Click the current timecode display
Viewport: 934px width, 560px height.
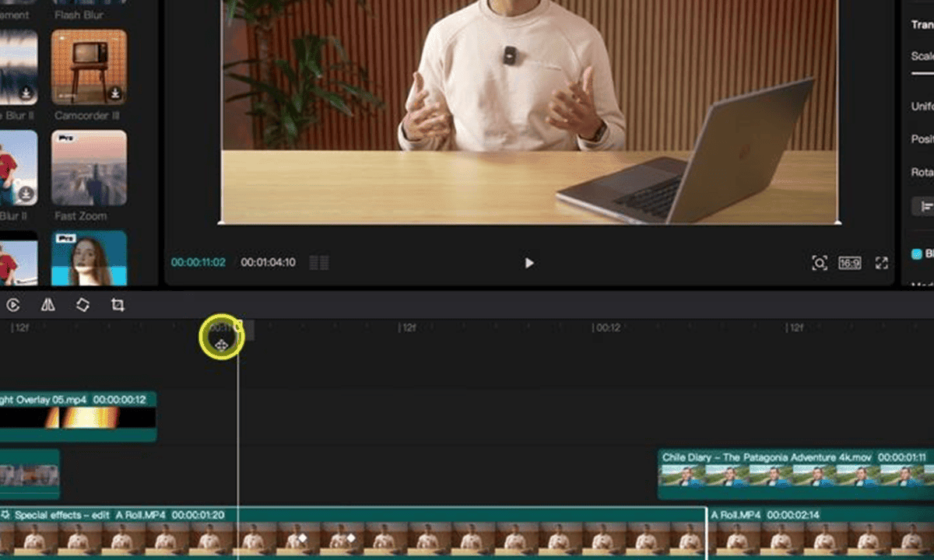coord(195,263)
